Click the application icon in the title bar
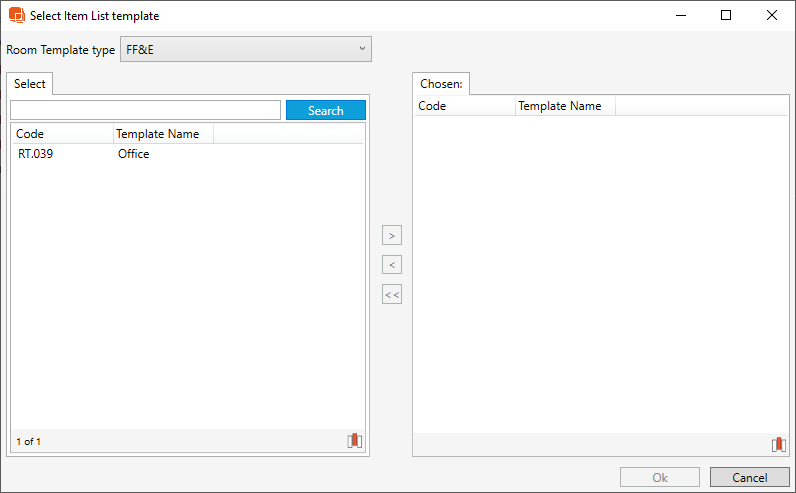 click(17, 16)
